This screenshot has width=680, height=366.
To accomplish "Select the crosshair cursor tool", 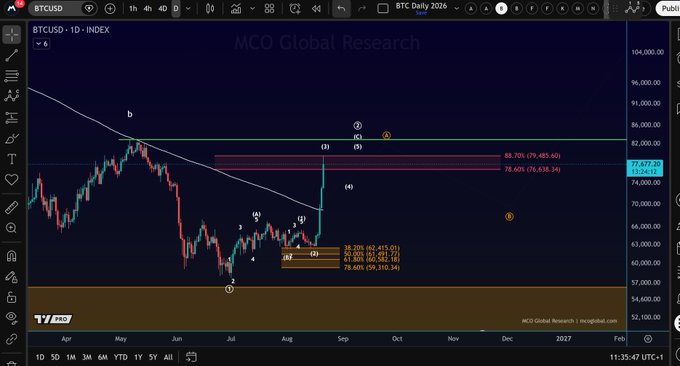I will [x=12, y=34].
